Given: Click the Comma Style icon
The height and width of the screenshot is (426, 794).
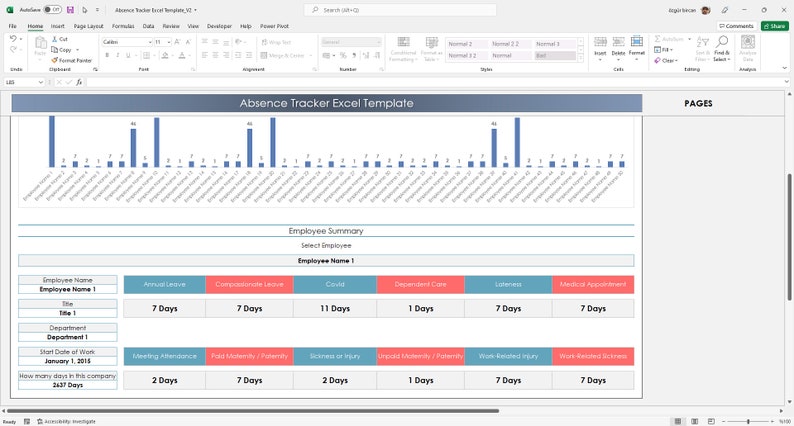Looking at the screenshot, I should pyautogui.click(x=354, y=55).
